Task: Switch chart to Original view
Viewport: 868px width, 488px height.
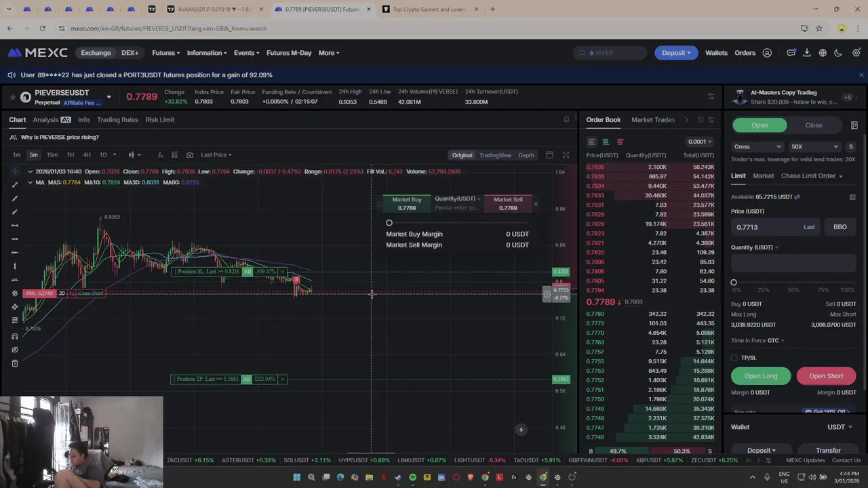Action: 462,155
